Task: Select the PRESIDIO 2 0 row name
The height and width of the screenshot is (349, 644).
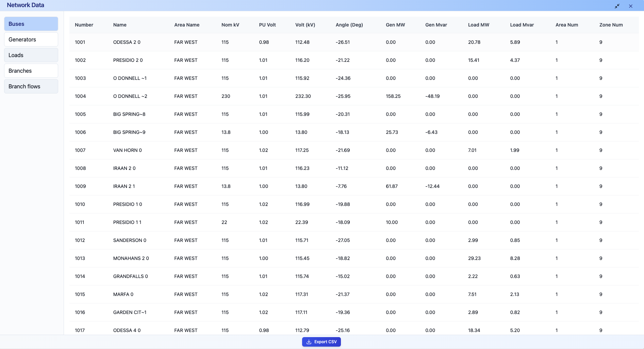Action: click(x=128, y=60)
